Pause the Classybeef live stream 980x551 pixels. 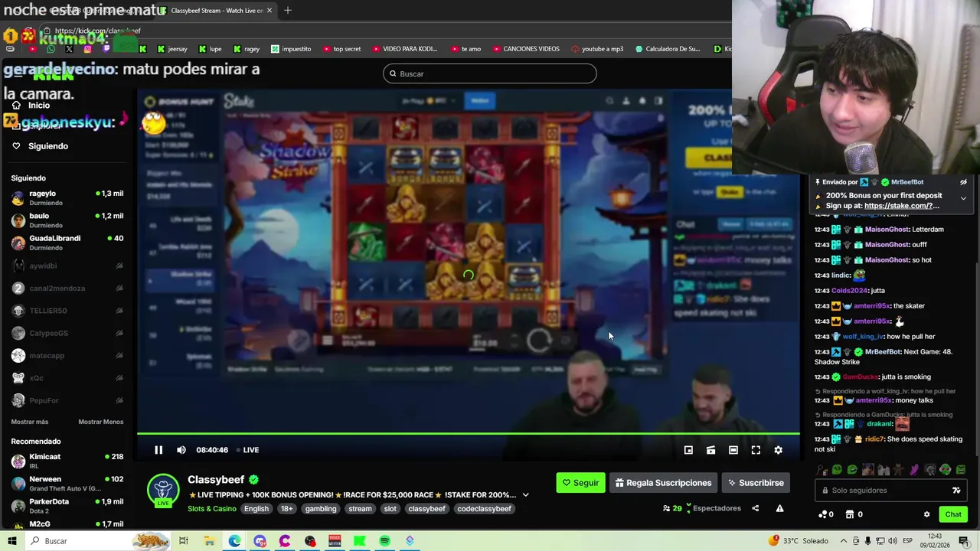pyautogui.click(x=158, y=450)
